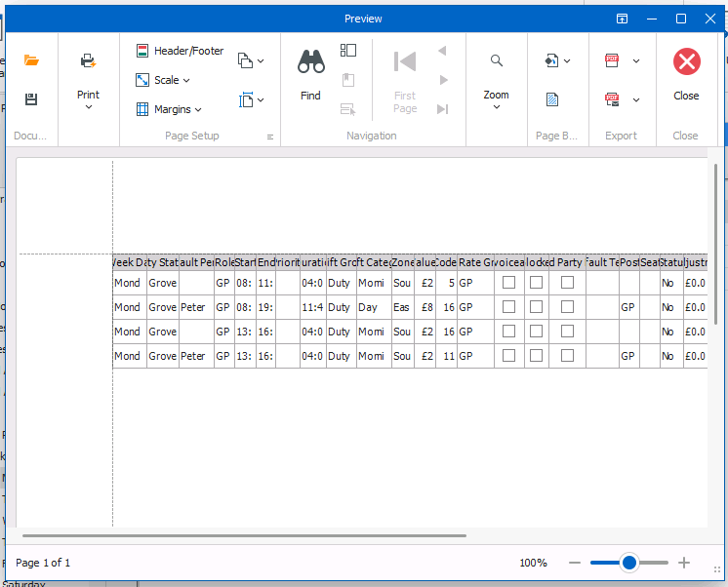Toggle third checkbox in the last Peter row

(x=567, y=356)
